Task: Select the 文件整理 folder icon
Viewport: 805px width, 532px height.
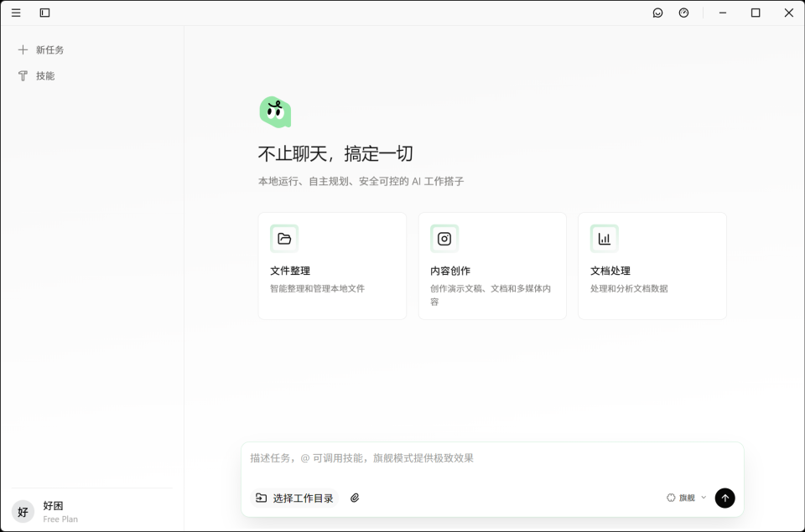Action: coord(284,238)
